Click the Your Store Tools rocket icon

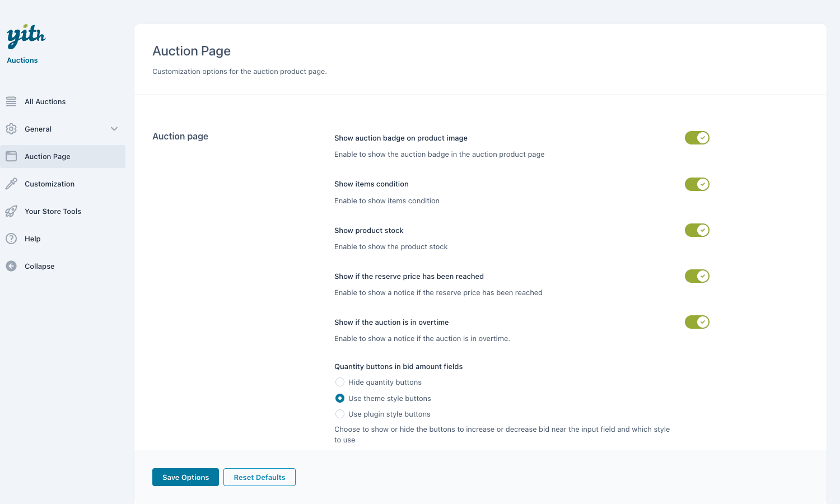[11, 211]
